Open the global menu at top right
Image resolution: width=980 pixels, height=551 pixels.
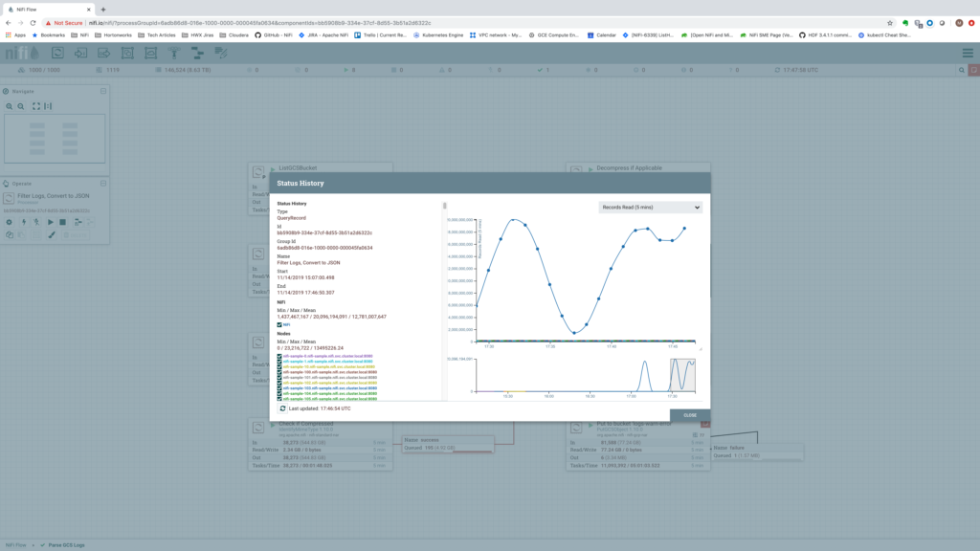[x=967, y=55]
